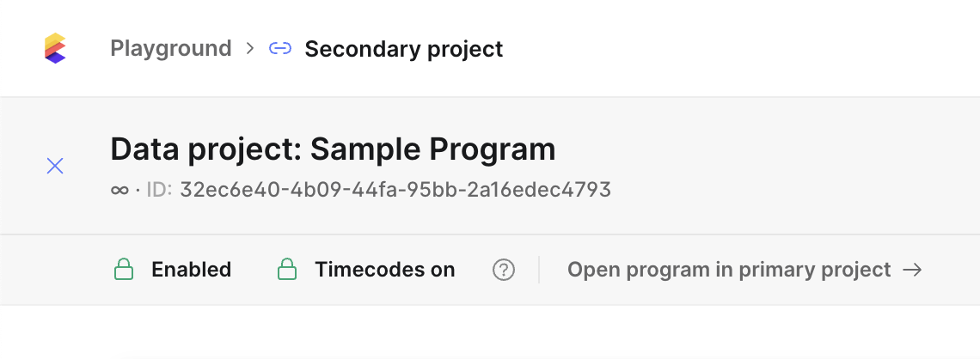
Task: Click the blue link icon beside Secondary project
Action: click(x=280, y=48)
